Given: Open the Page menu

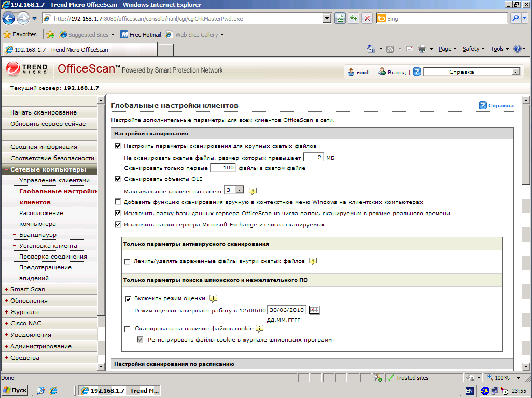Looking at the screenshot, I should (x=447, y=49).
